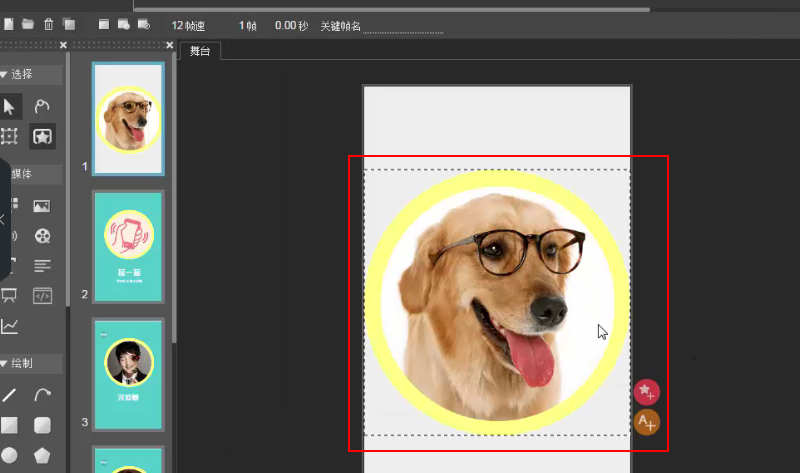The width and height of the screenshot is (800, 473).
Task: Select the dog image on stage
Action: point(497,303)
